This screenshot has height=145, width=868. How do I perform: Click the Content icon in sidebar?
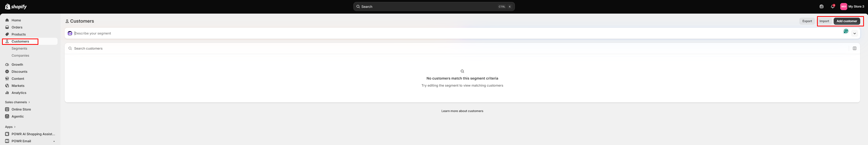[x=7, y=79]
